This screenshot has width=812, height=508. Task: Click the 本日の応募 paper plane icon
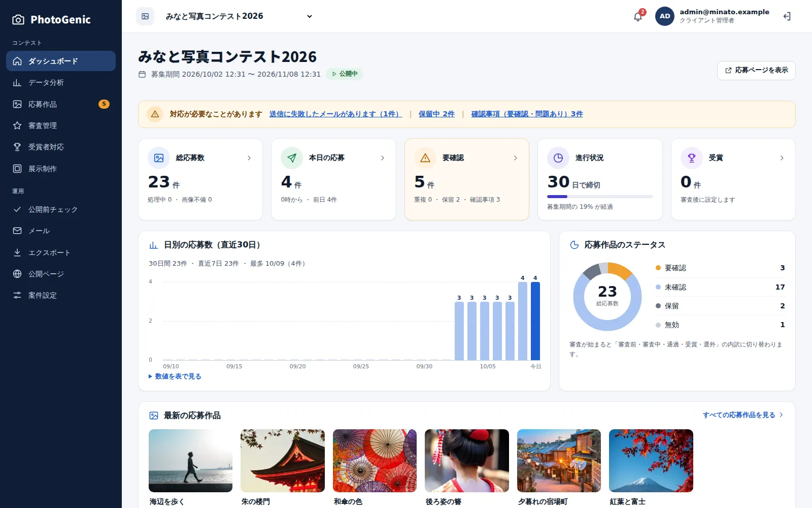click(x=292, y=158)
